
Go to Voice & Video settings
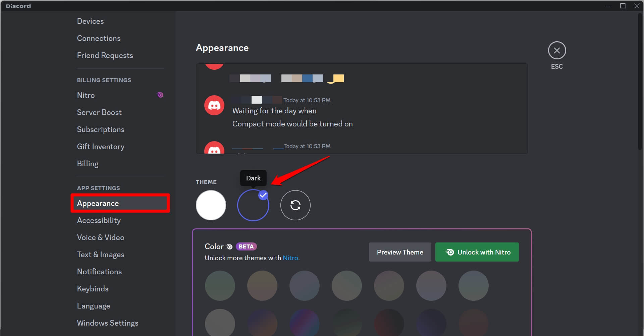[x=101, y=237]
